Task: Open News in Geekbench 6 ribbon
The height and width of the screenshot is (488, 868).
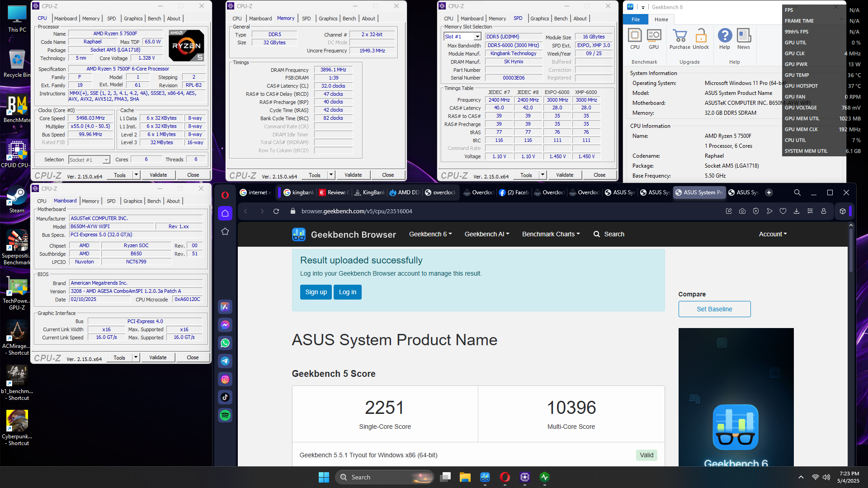Action: click(744, 39)
